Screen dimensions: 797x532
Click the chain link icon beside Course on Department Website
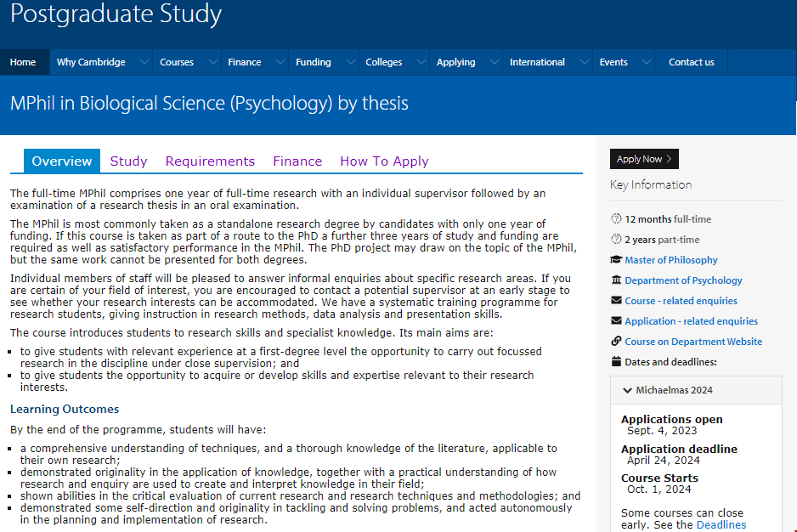tap(616, 342)
